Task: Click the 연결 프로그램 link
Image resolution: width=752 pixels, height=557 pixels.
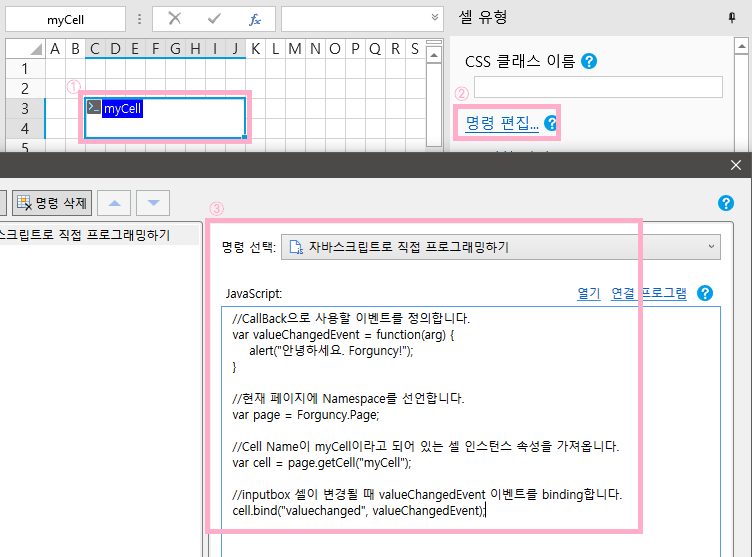Action: (649, 293)
